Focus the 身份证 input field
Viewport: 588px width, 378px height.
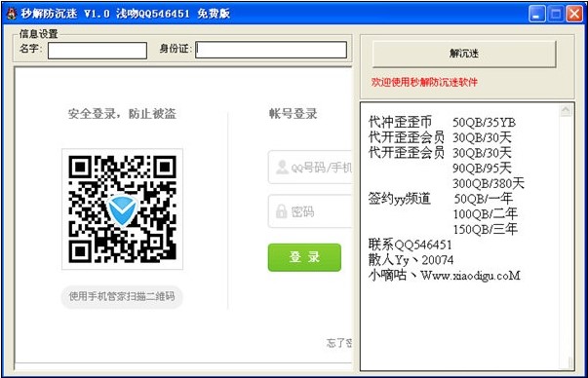(x=271, y=50)
